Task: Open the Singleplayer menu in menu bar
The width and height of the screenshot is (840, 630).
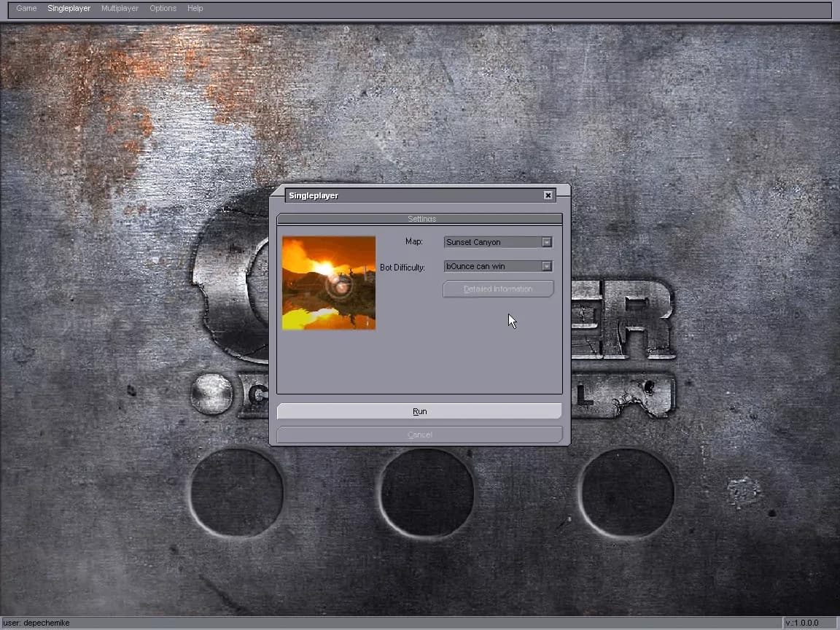Action: (x=69, y=9)
